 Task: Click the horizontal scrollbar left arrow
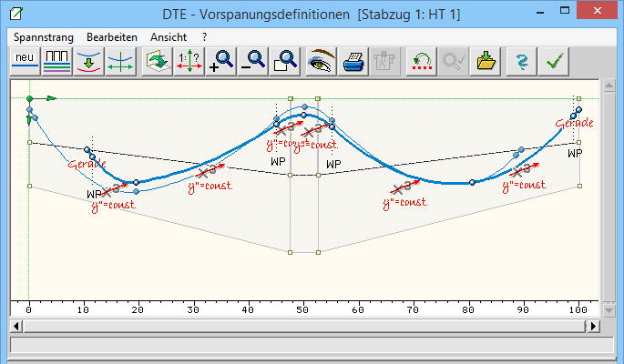click(x=14, y=326)
